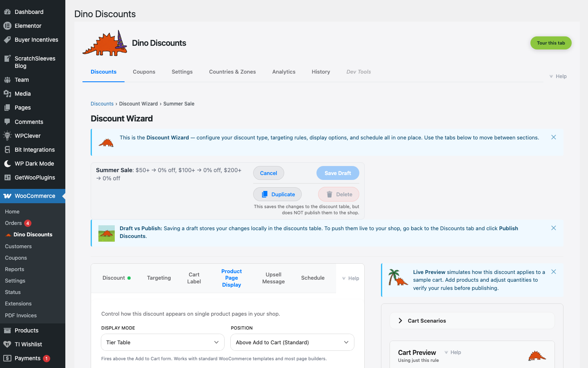The image size is (588, 368).
Task: Expand Help beside the main tabs
Action: pyautogui.click(x=558, y=76)
